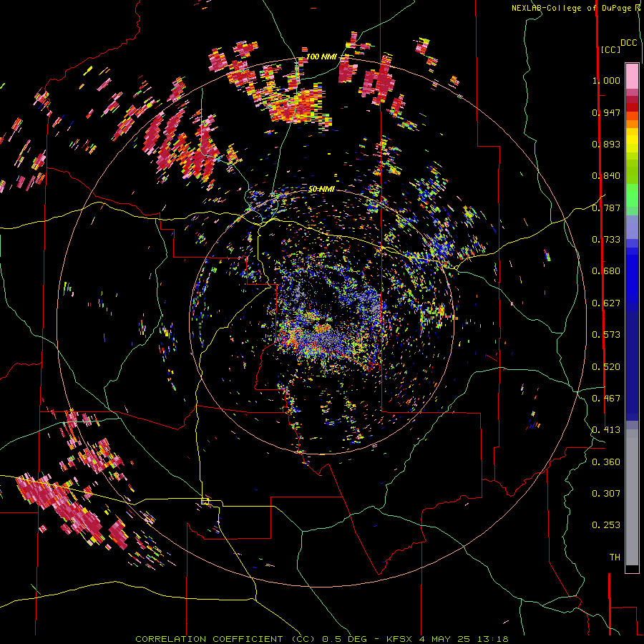Click the TH threshold label
The height and width of the screenshot is (644, 644).
point(615,557)
